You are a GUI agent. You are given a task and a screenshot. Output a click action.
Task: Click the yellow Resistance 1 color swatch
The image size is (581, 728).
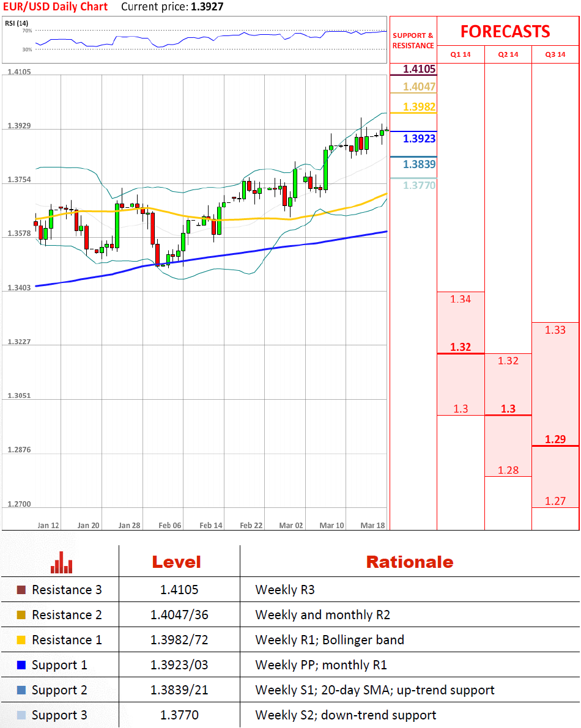(x=21, y=640)
